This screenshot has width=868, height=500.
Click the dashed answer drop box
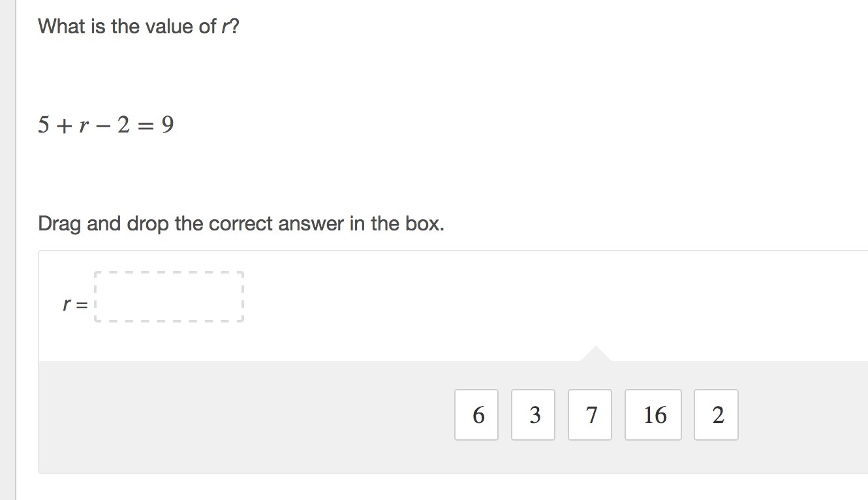(169, 297)
